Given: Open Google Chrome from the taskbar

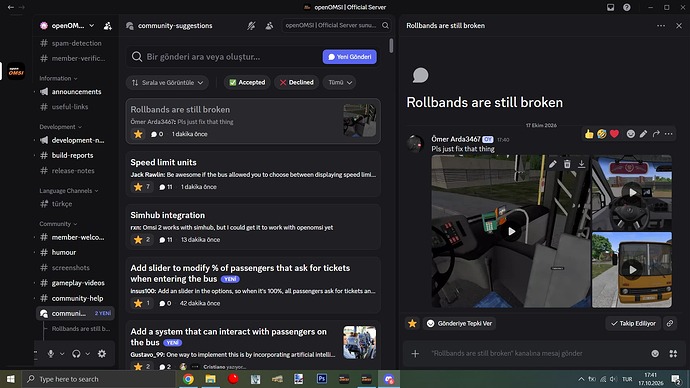Looking at the screenshot, I should (x=188, y=379).
